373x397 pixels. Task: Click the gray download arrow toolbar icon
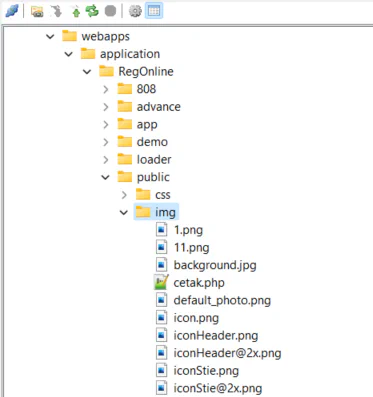pyautogui.click(x=56, y=11)
